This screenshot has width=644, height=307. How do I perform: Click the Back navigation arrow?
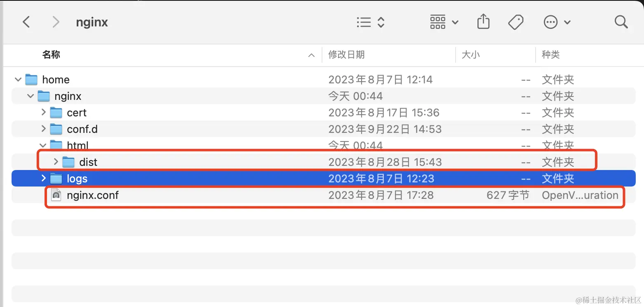click(26, 22)
